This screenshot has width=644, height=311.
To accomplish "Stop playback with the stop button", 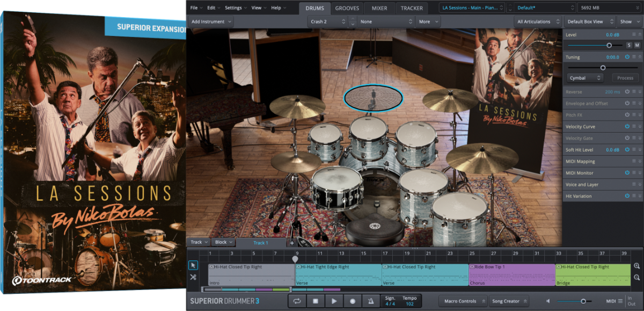I will pos(316,301).
